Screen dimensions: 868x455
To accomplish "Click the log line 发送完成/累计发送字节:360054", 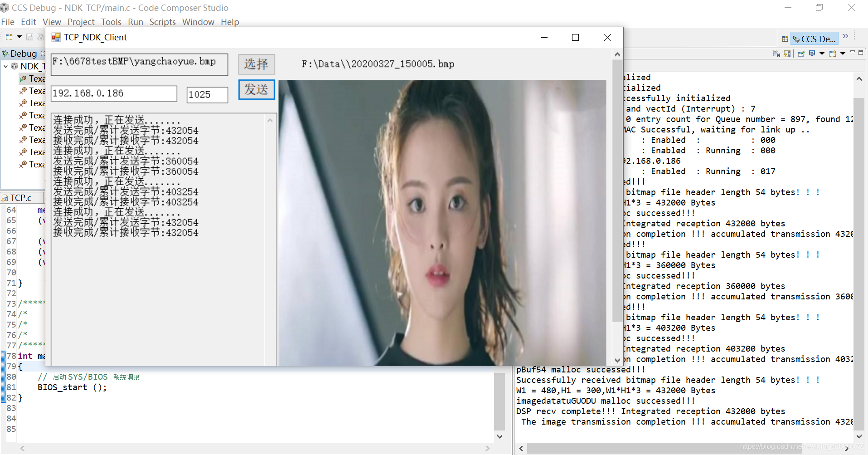I will tap(126, 161).
